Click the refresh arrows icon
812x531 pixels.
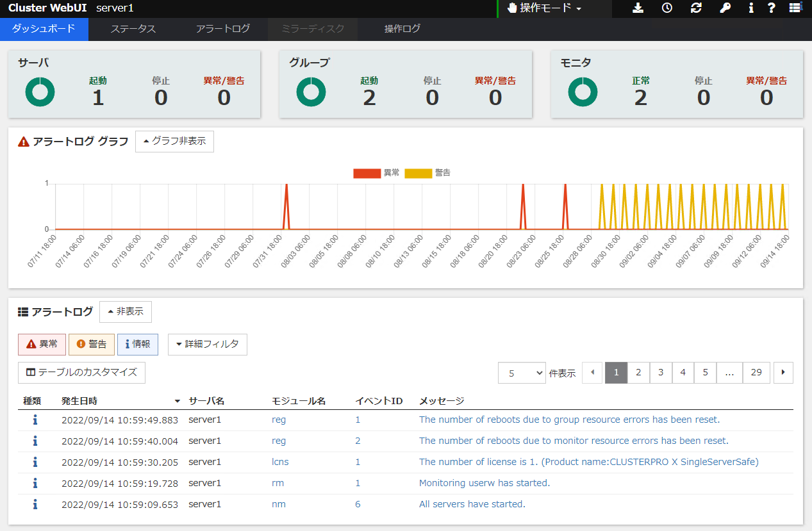(x=696, y=8)
